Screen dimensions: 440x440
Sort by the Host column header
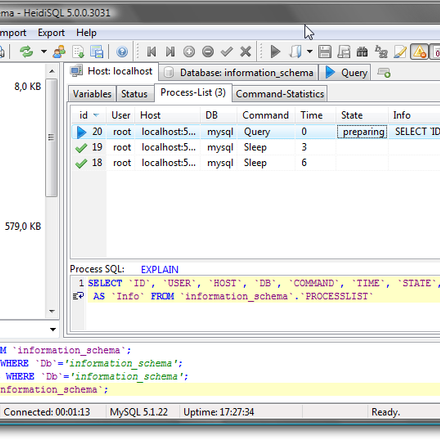(x=167, y=115)
